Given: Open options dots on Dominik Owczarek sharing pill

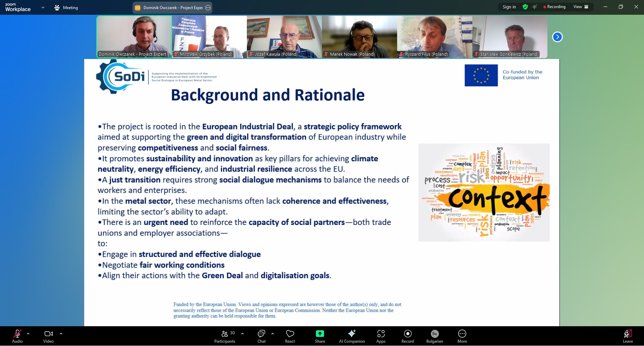Looking at the screenshot, I should click(208, 8).
